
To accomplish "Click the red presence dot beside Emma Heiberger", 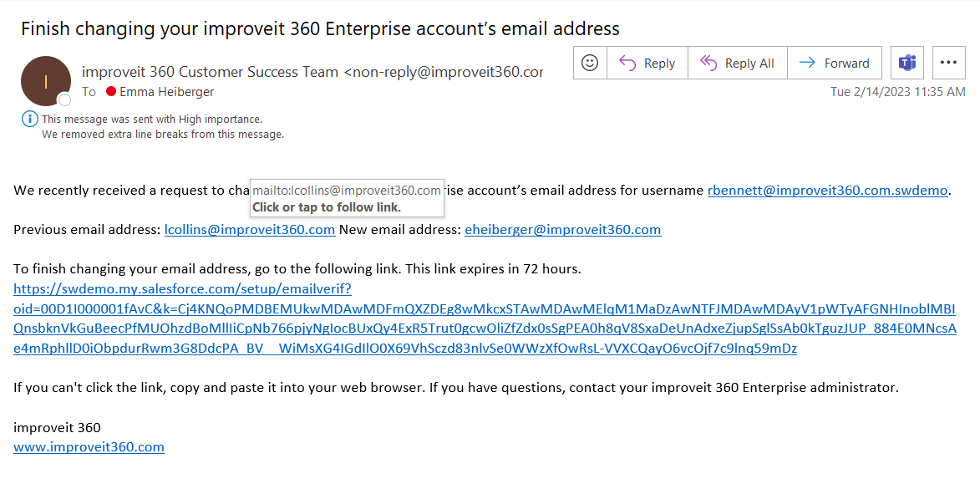I will pos(111,92).
